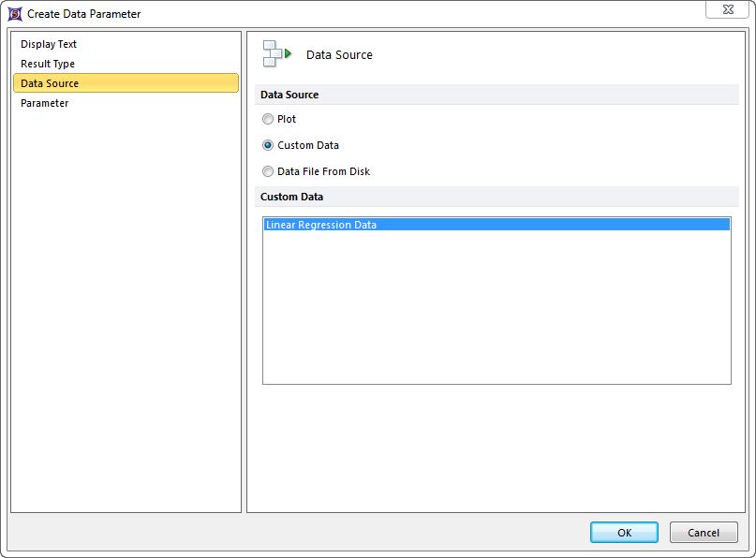Select the Plot radio button

coord(269,119)
